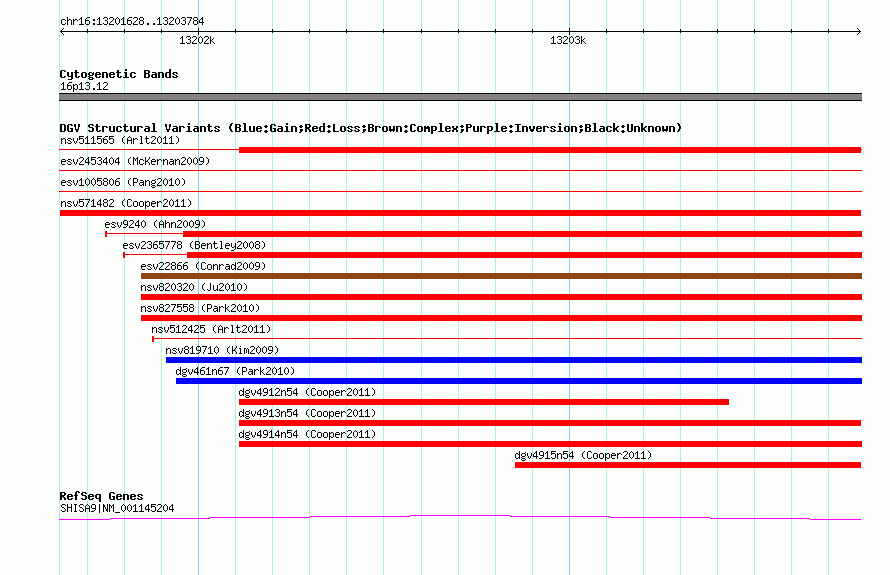The width and height of the screenshot is (890, 575).
Task: Click the dgv4913n54 (Cooper2011) label
Action: click(x=307, y=413)
